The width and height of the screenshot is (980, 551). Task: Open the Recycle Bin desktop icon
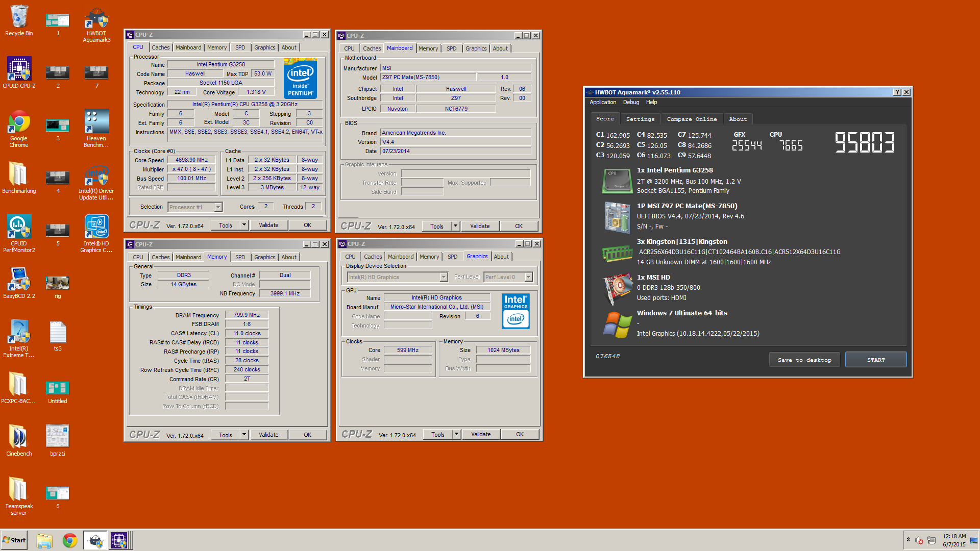tap(19, 20)
